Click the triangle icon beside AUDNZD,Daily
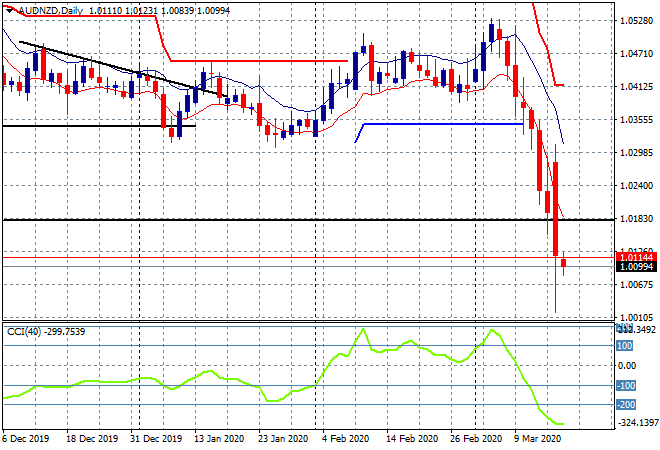 [10, 9]
